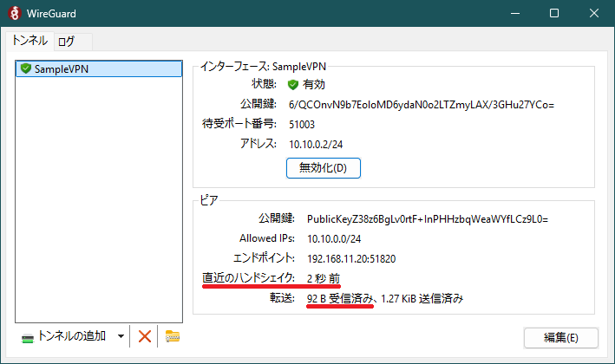Click the export tunnels folder icon
The height and width of the screenshot is (364, 615).
172,336
